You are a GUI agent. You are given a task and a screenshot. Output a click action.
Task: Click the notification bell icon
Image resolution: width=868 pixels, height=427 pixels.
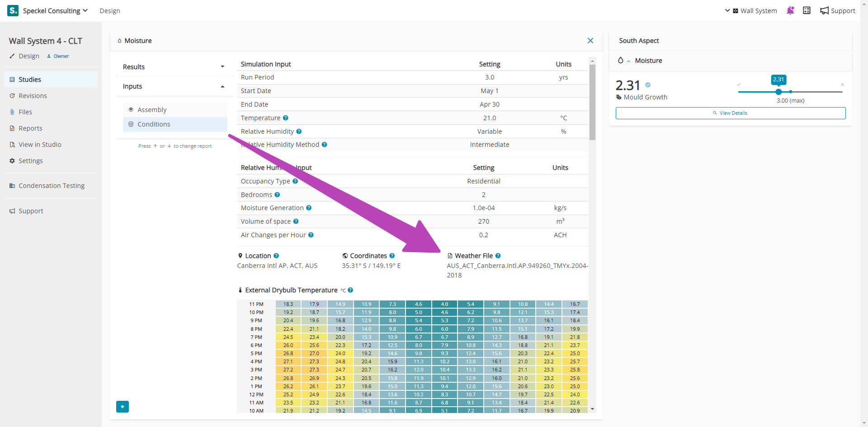(x=790, y=10)
